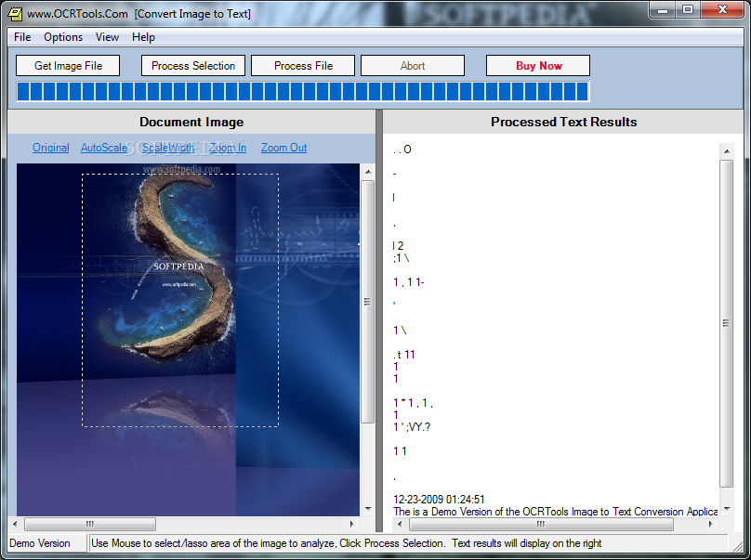Click the timestamp 12-23-2009 01:24:51 line

(x=439, y=500)
